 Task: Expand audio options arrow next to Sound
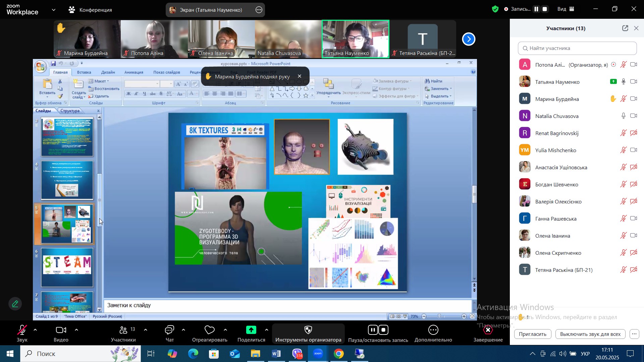click(35, 330)
